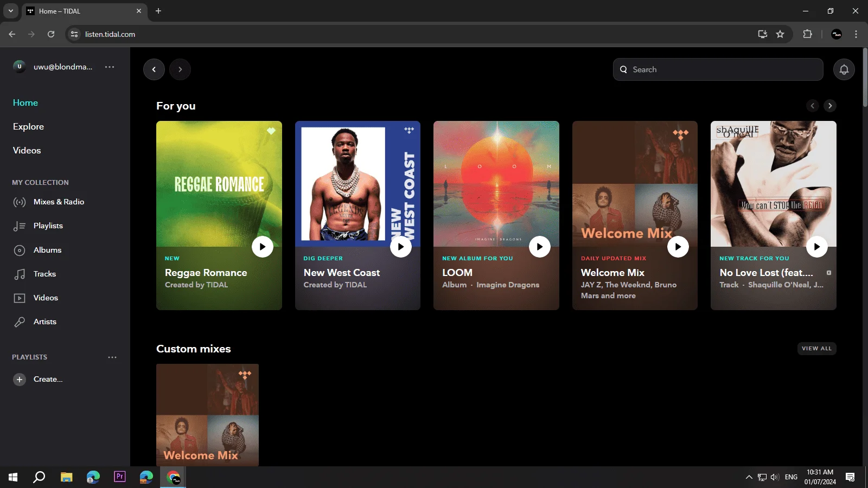This screenshot has height=488, width=868.
Task: Click the No Love Lost track title
Action: (766, 273)
